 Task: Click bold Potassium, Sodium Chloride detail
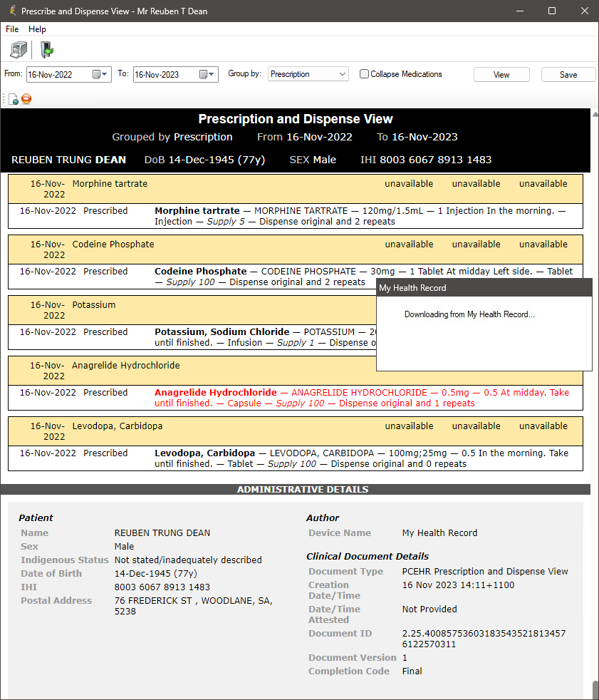[222, 332]
